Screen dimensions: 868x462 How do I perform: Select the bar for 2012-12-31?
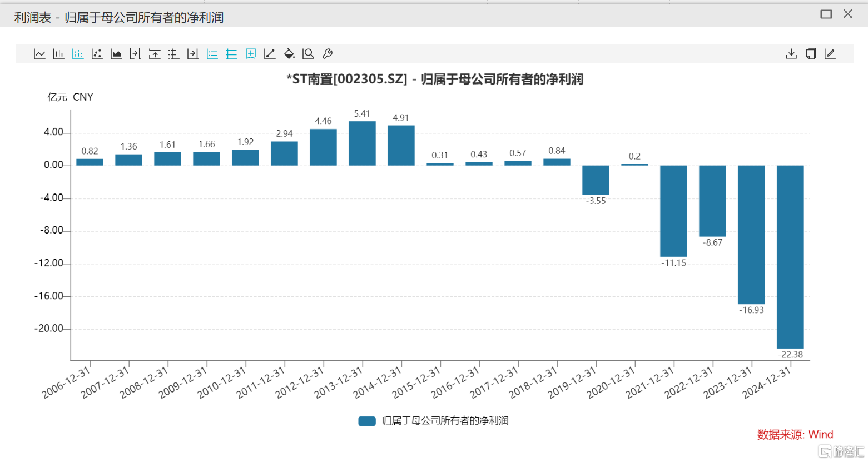(x=323, y=147)
